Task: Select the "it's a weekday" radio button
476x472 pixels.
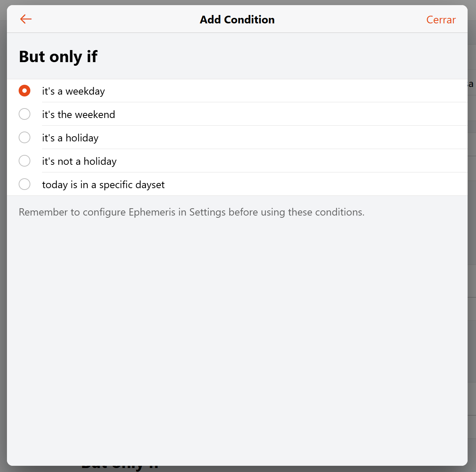Action: [24, 91]
